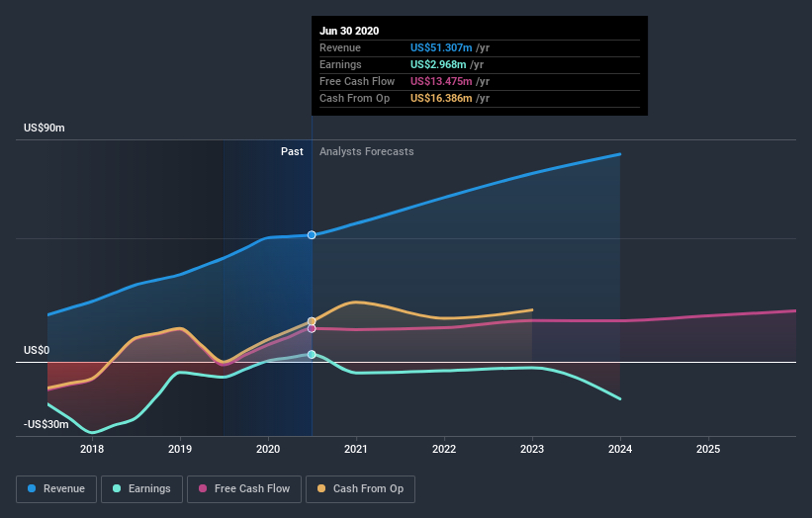Click the pink dot in Free Cash Flow legend

click(203, 488)
